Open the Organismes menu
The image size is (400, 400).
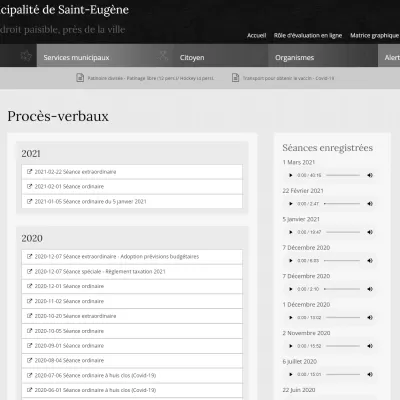point(294,57)
